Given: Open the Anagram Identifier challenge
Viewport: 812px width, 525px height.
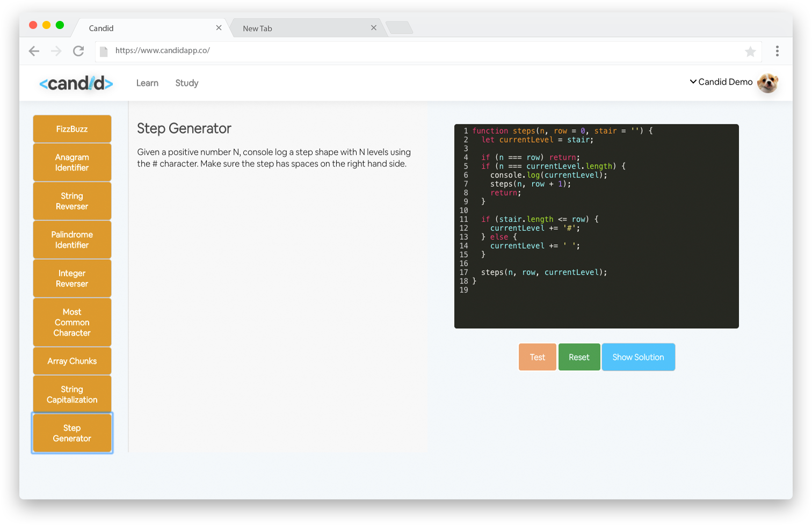Looking at the screenshot, I should pos(72,162).
